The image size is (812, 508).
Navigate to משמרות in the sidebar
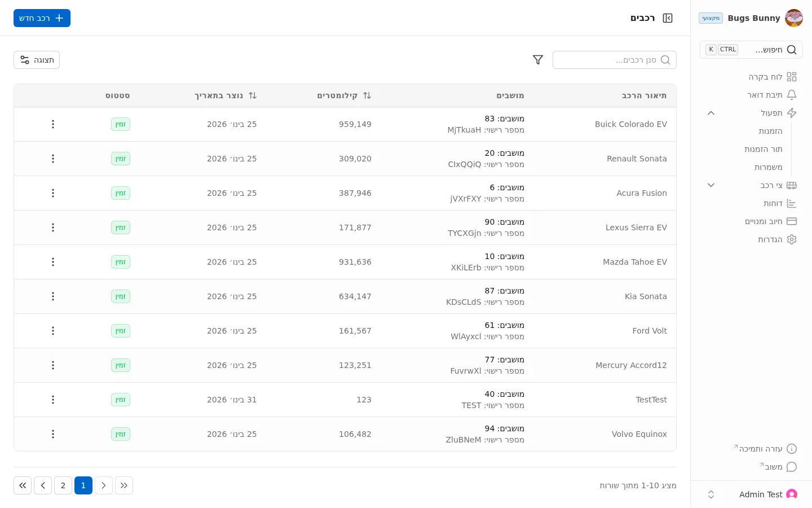[769, 167]
